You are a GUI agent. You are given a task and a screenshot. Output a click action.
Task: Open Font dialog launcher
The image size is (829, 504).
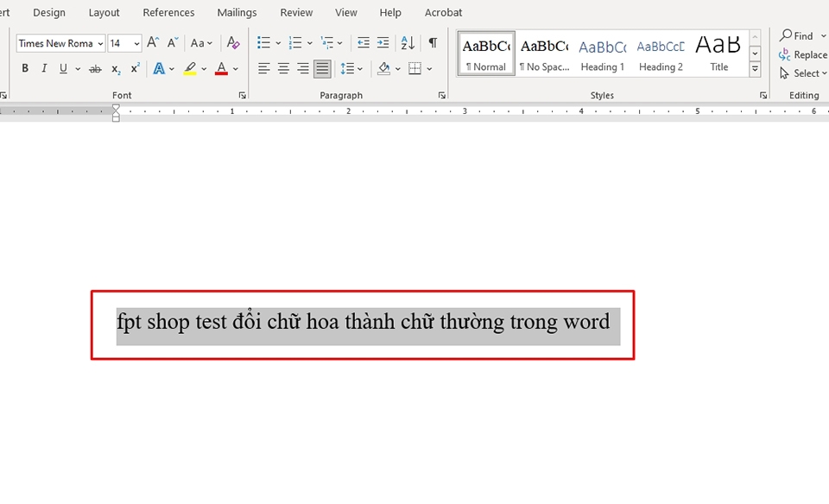(242, 96)
